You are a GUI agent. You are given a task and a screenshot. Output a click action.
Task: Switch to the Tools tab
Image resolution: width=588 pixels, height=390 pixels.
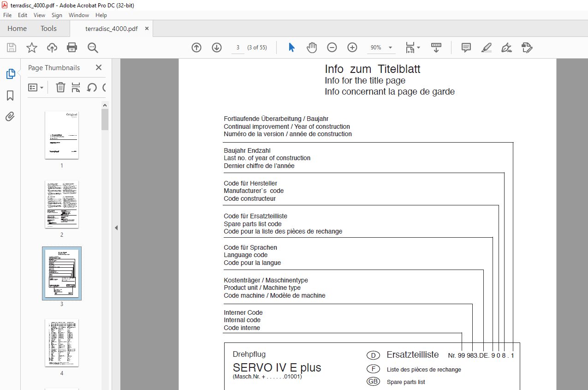click(x=48, y=29)
